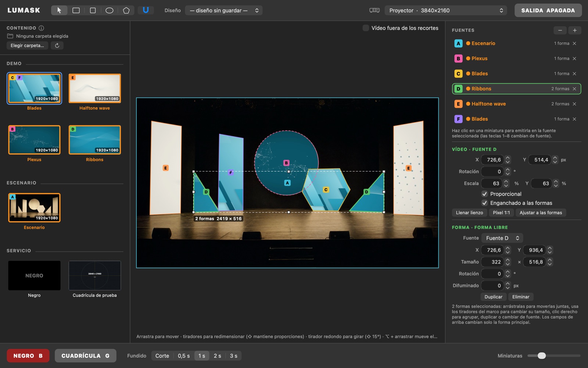Click the Duplicar shape button
Viewport: 588px width, 368px height.
pyautogui.click(x=493, y=297)
